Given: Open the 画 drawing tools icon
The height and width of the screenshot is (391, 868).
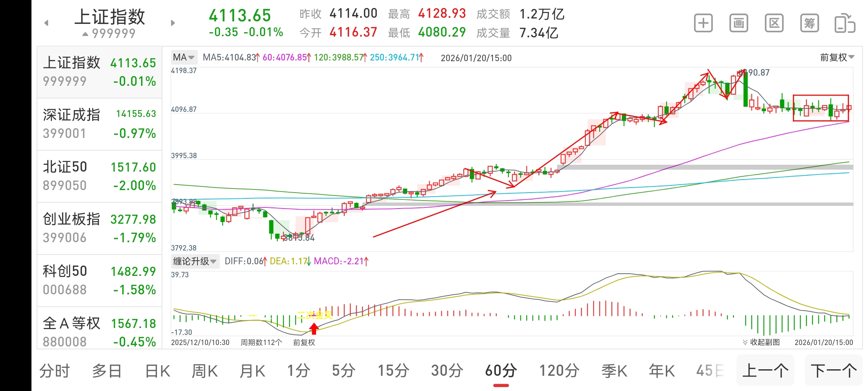Looking at the screenshot, I should [739, 24].
